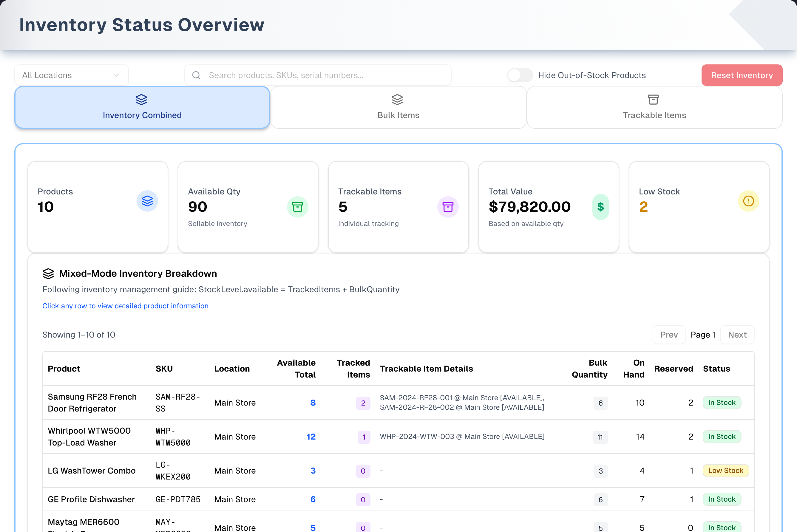Viewport: 797px width, 532px height.
Task: Click the archive box icon above Trackable Items
Action: pos(653,100)
